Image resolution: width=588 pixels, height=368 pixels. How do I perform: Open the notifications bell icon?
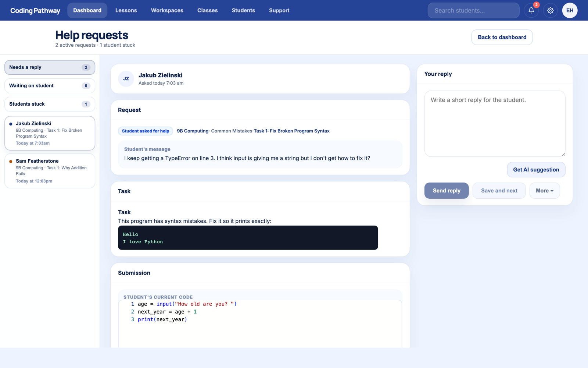(x=531, y=10)
